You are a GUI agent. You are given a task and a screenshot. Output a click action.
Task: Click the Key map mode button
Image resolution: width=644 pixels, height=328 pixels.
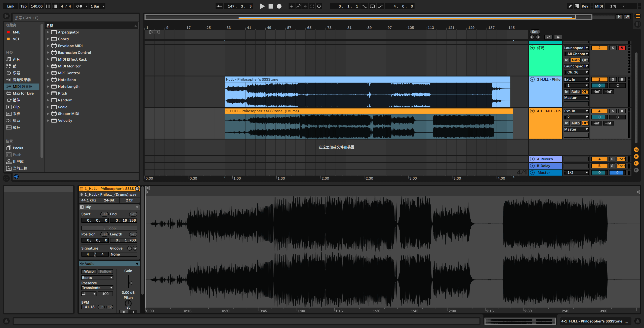[x=585, y=6]
